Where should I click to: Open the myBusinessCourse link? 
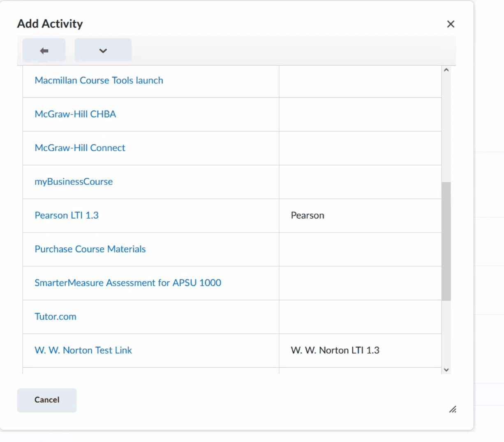(x=74, y=182)
